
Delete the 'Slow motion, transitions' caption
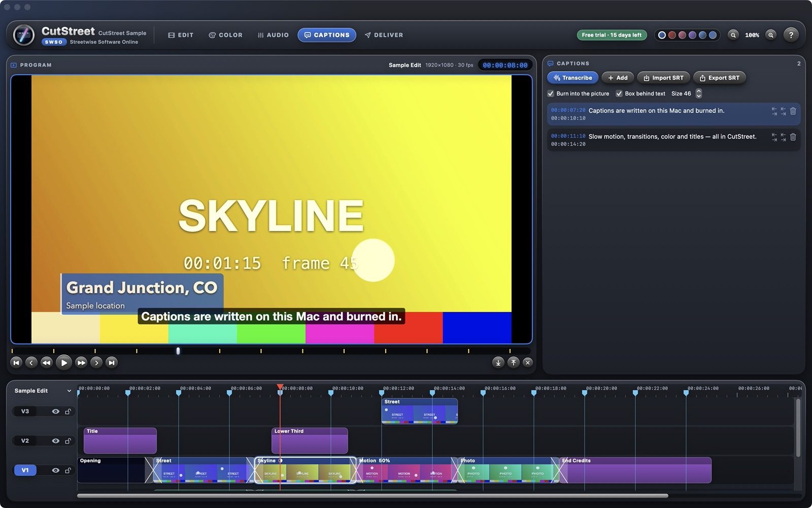point(793,137)
